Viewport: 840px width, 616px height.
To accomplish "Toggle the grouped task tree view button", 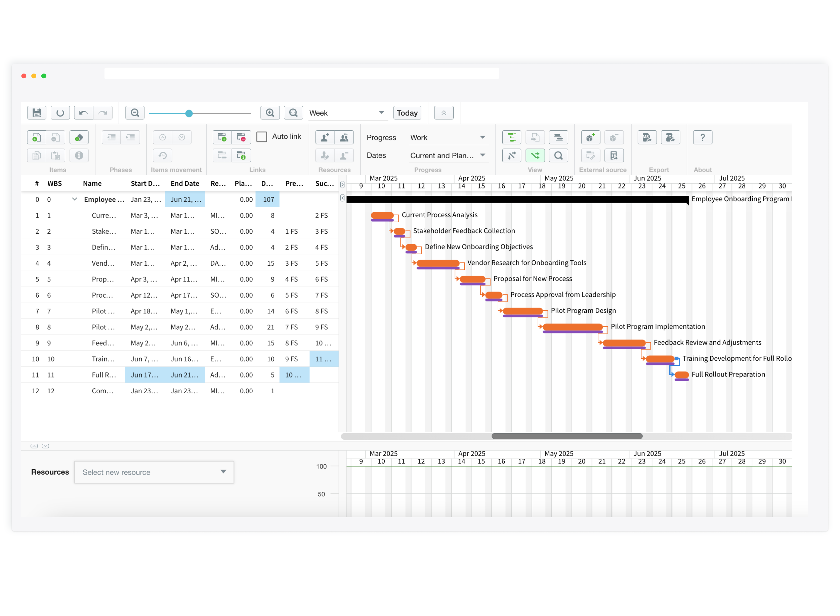I will (x=511, y=137).
